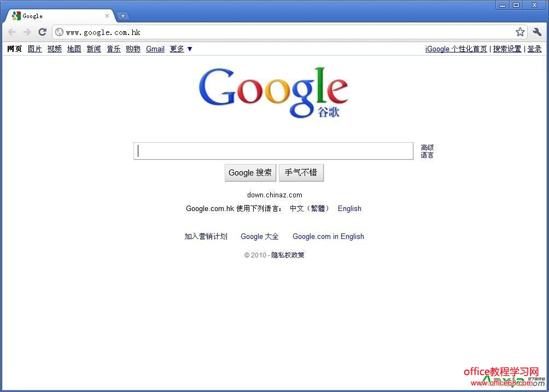Click the 登录 sign-in link
The image size is (549, 392).
[534, 49]
